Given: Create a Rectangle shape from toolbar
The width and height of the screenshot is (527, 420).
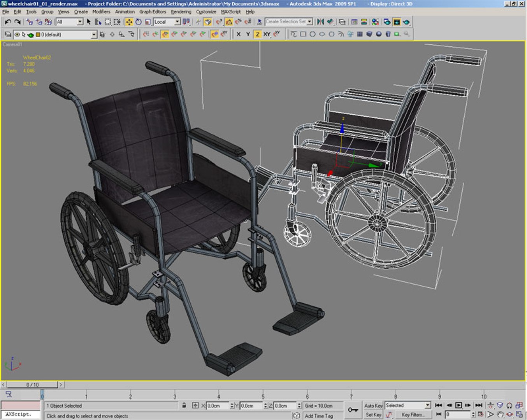Looking at the screenshot, I should pos(303,34).
